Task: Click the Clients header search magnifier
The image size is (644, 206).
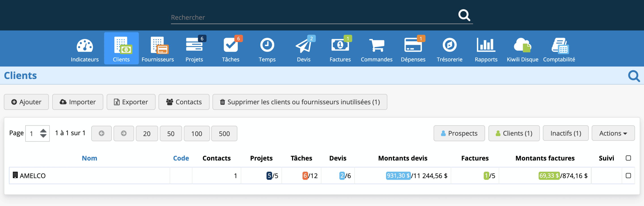Action: (634, 76)
